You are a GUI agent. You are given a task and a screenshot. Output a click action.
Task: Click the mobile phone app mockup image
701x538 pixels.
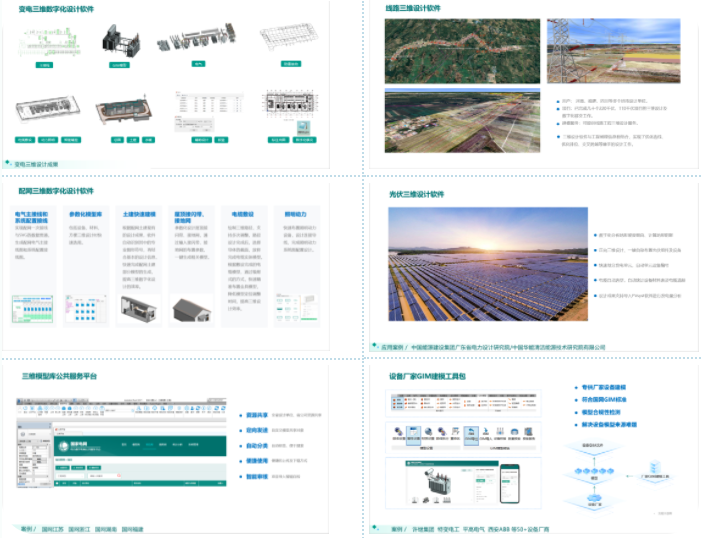click(x=510, y=483)
